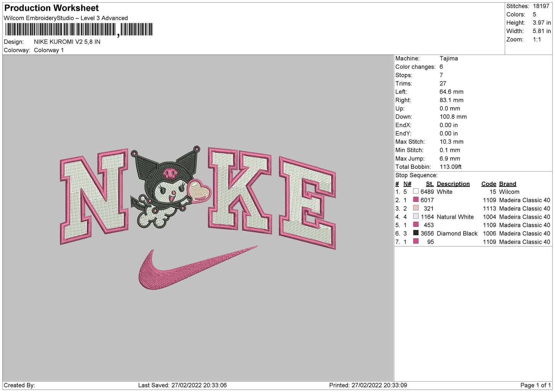Select the pink Nike swoosh in the design
Image resolution: width=555 pixels, height=392 pixels.
pyautogui.click(x=184, y=269)
